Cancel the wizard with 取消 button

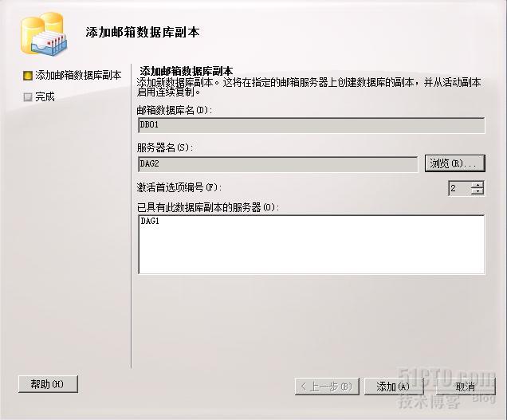pyautogui.click(x=466, y=387)
